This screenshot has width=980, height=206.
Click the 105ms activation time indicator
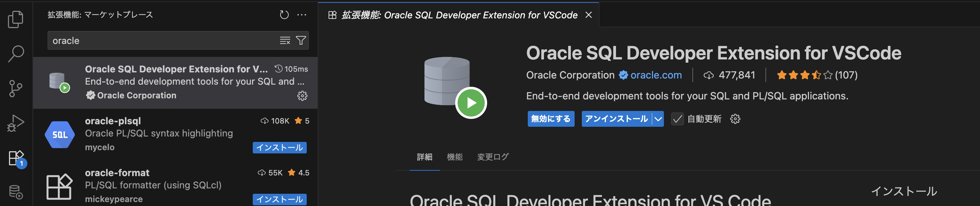coord(291,69)
